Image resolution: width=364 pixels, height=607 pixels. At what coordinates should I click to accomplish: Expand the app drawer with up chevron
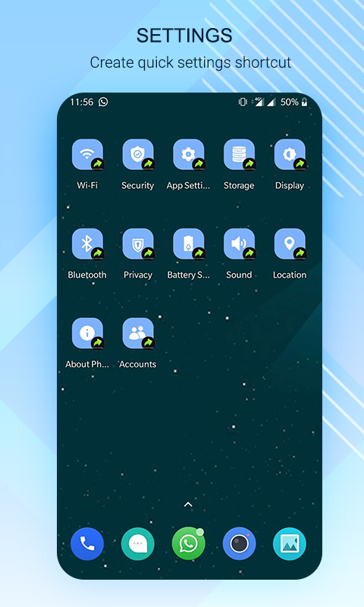[188, 505]
